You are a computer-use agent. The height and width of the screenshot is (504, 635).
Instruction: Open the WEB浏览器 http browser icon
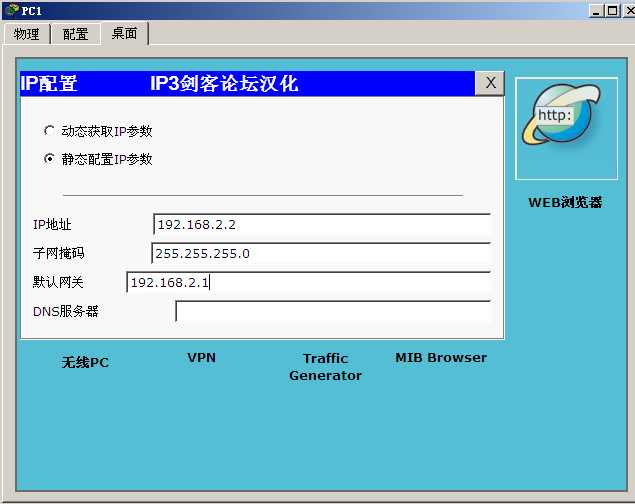(x=566, y=128)
